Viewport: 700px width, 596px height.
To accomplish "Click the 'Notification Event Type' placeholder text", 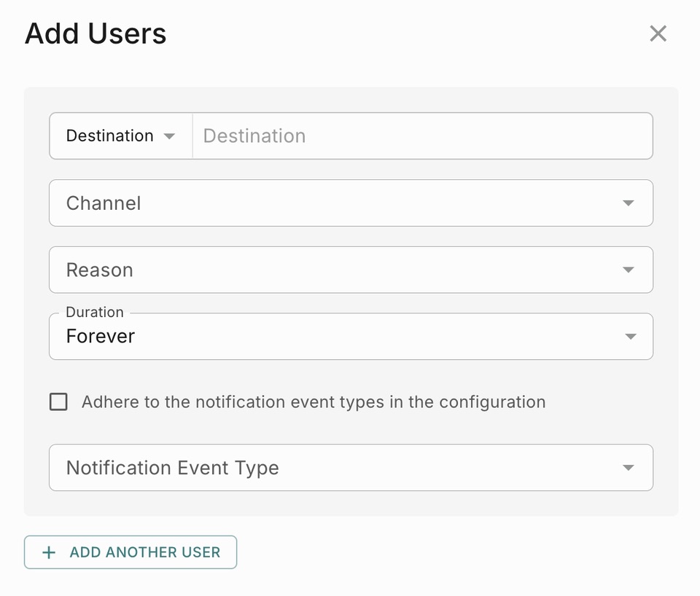I will (x=173, y=468).
